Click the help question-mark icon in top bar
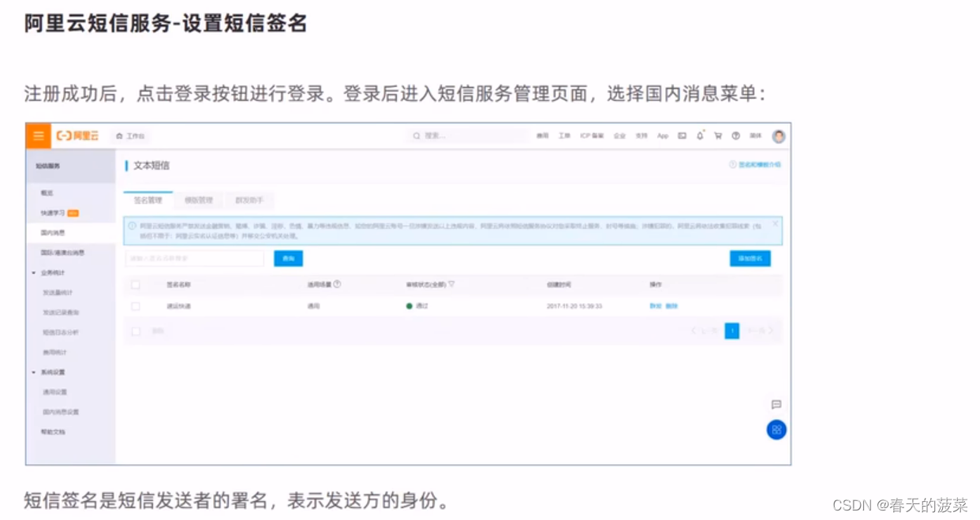The image size is (980, 520). click(x=735, y=136)
